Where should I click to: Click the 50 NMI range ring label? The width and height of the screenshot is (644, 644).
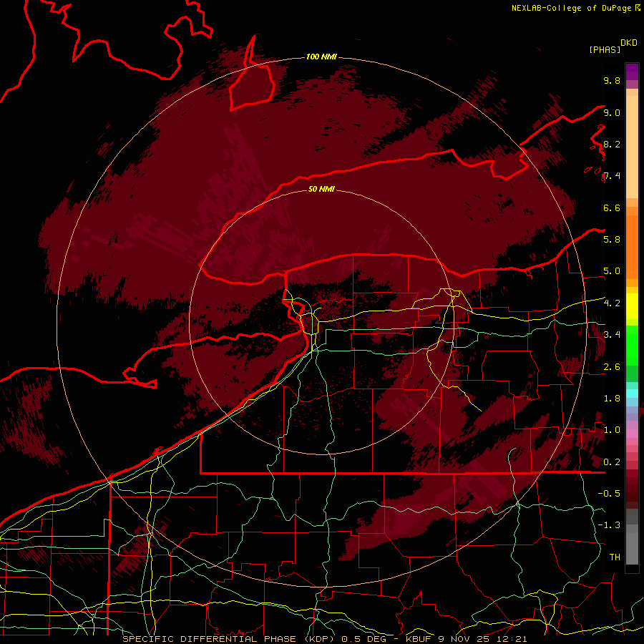[321, 189]
